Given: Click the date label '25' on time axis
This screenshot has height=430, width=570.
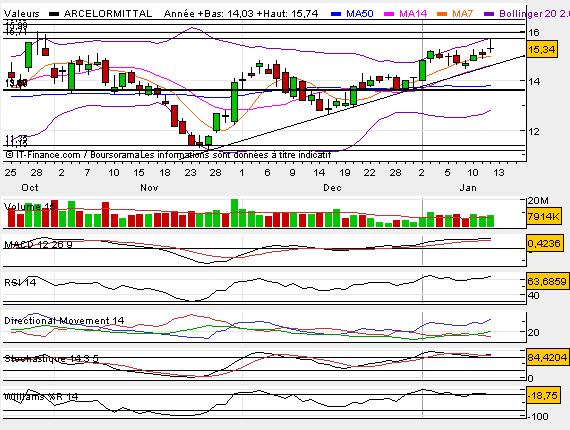Looking at the screenshot, I should (10, 173).
